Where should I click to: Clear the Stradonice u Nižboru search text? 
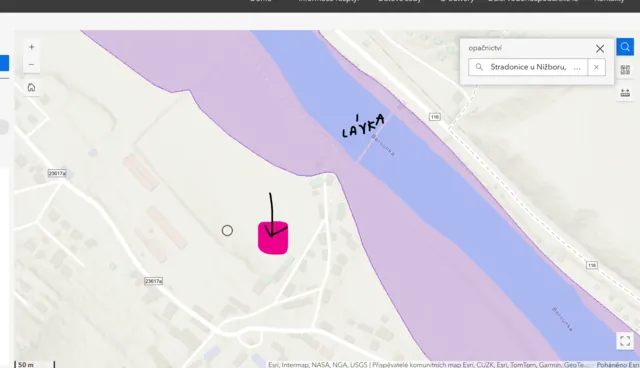[596, 67]
